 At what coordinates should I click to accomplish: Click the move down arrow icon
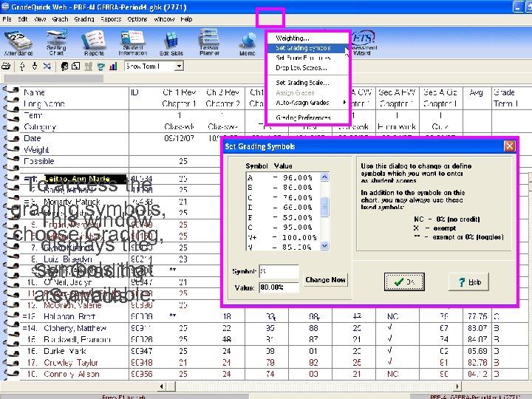[35, 66]
